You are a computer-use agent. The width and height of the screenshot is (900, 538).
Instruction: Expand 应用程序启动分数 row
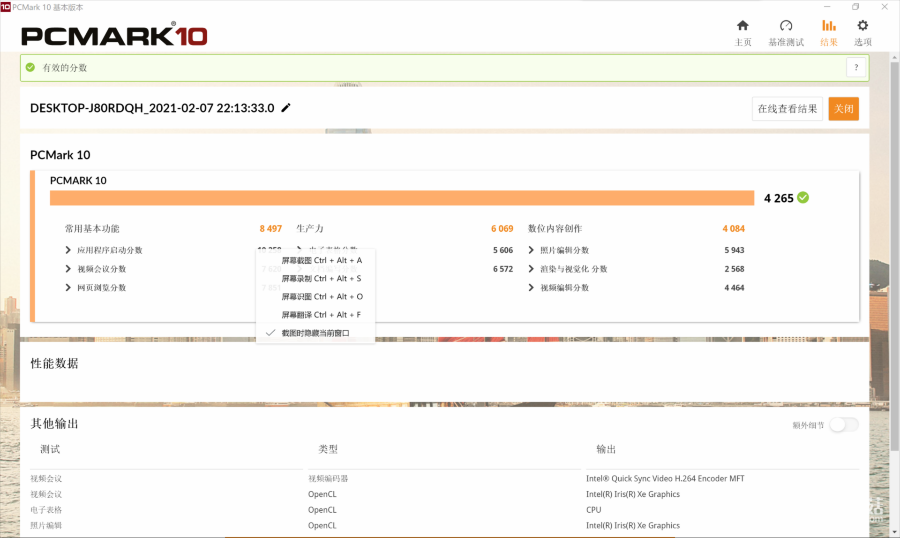[68, 250]
